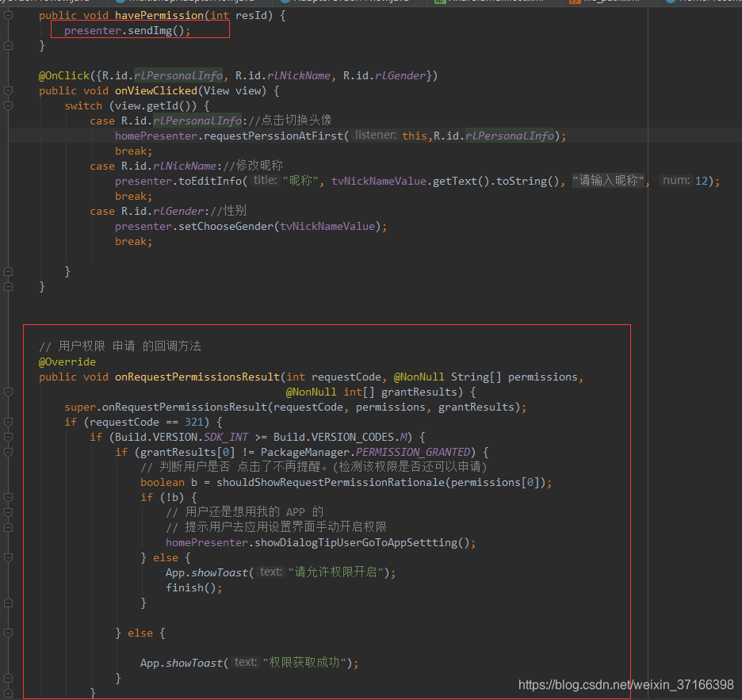Click the @Override annotation
This screenshot has height=700, width=742.
point(67,362)
